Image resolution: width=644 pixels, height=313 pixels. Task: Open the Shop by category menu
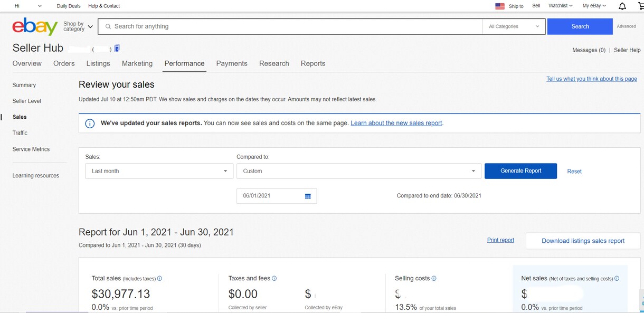pos(78,26)
